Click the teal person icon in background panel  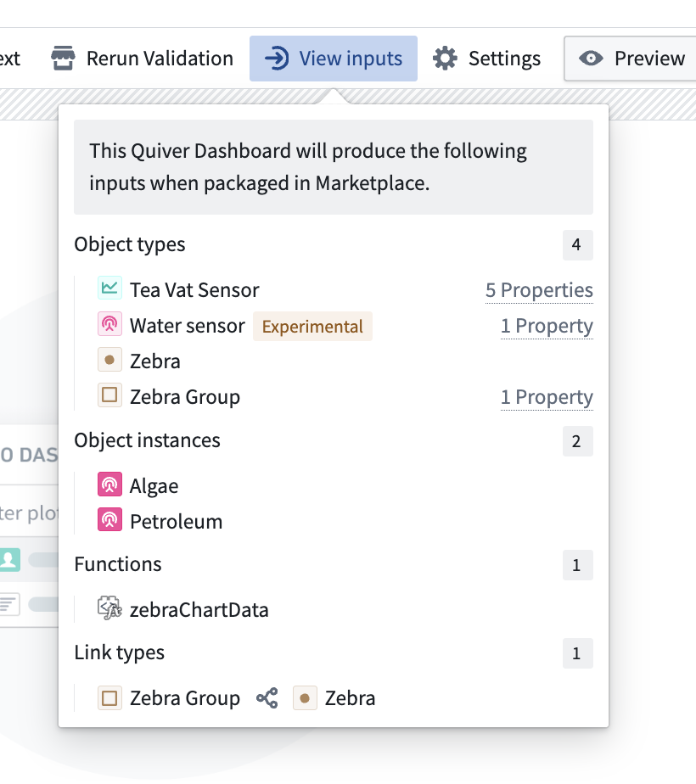click(10, 559)
